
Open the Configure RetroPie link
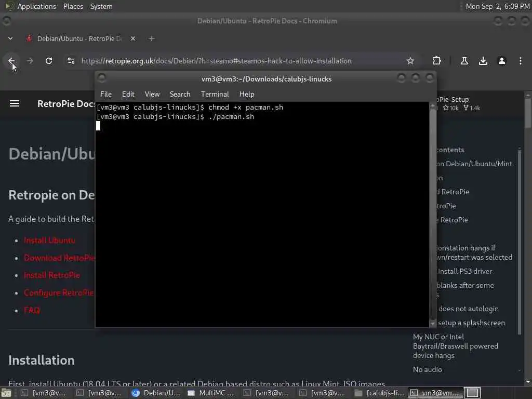click(x=59, y=293)
